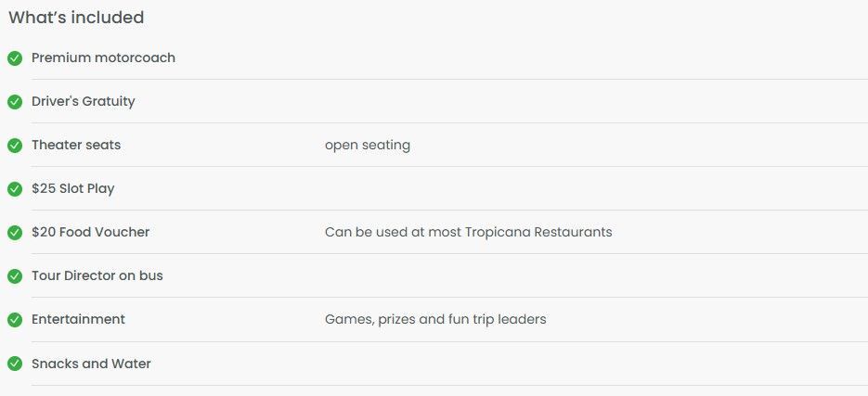Select the Theater seats item label
This screenshot has width=868, height=396.
(76, 145)
